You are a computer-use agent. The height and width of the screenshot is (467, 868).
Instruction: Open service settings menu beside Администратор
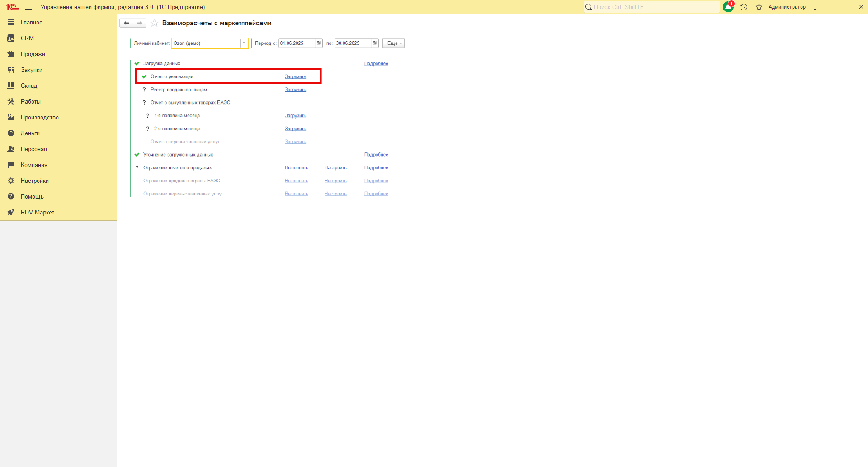pyautogui.click(x=815, y=7)
